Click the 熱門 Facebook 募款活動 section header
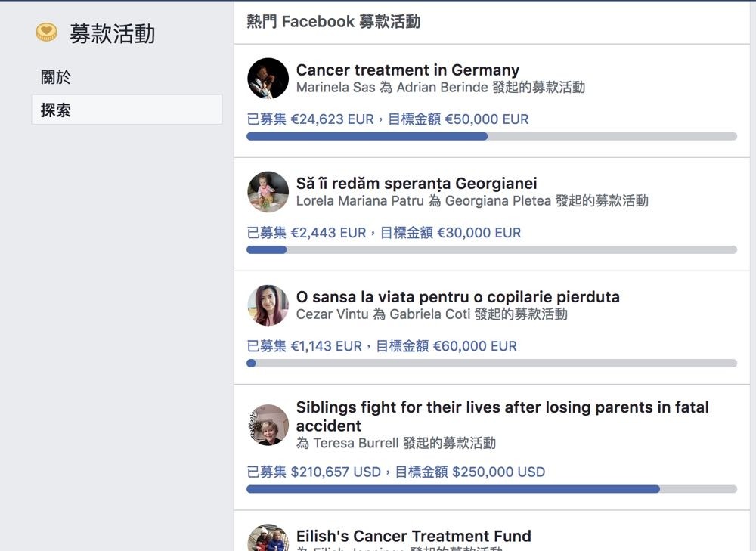Viewport: 756px width, 551px height. tap(333, 22)
